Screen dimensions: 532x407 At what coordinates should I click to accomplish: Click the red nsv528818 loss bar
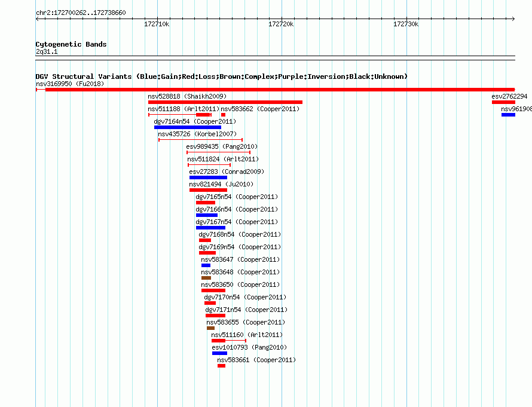click(x=225, y=102)
